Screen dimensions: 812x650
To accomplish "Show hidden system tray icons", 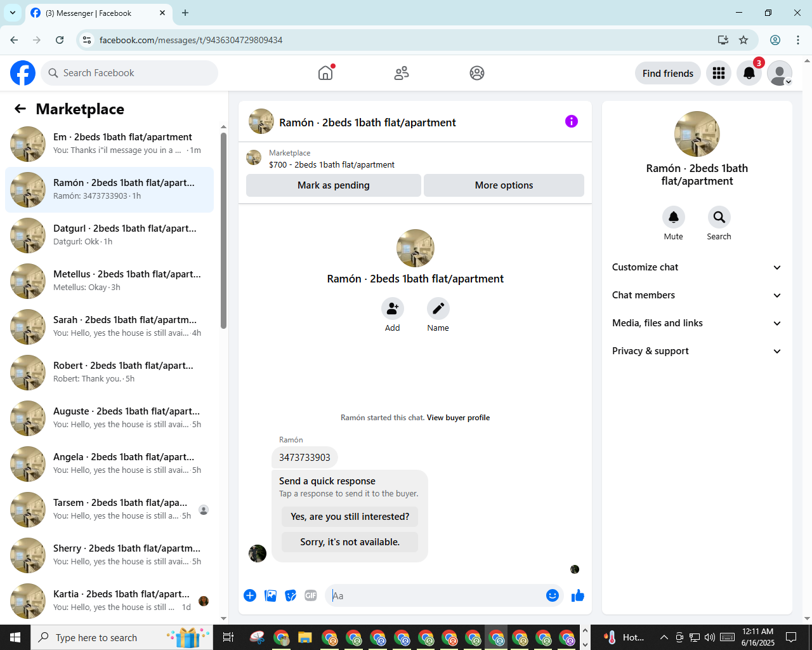I will coord(664,637).
